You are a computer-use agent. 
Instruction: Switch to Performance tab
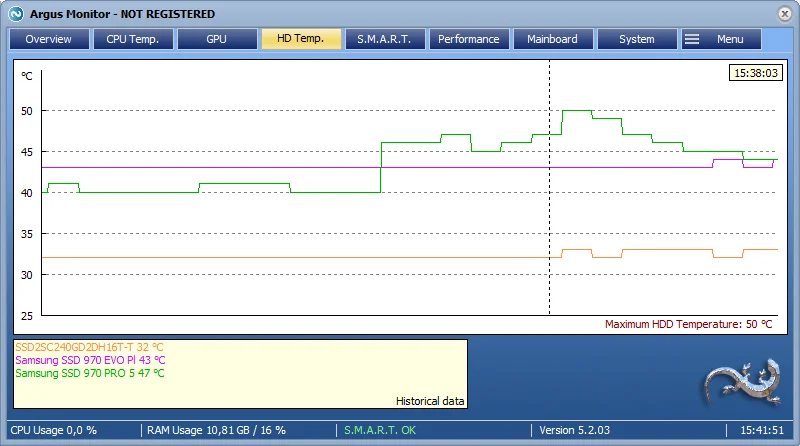click(469, 39)
